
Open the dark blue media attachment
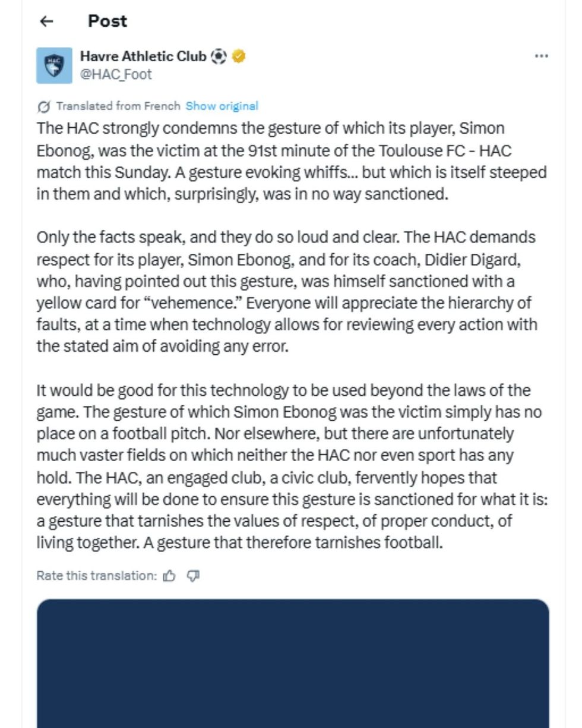pos(292,663)
